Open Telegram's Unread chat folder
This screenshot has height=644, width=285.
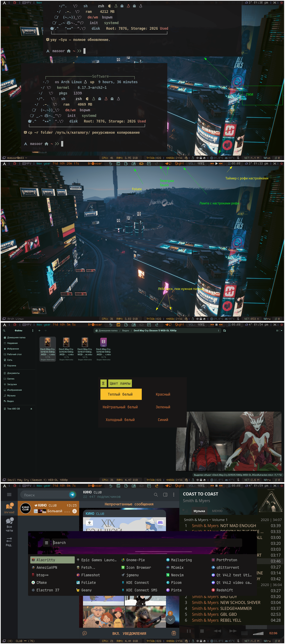[x=9, y=508]
